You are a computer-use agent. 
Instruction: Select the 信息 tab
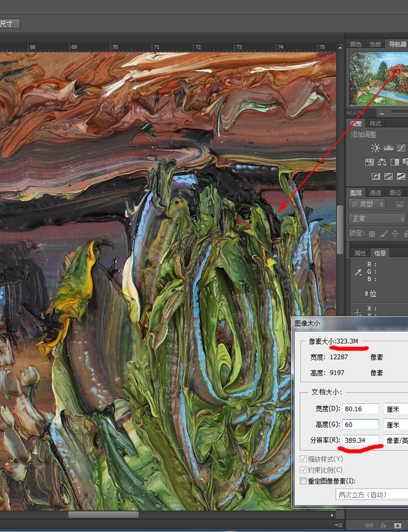coord(380,253)
